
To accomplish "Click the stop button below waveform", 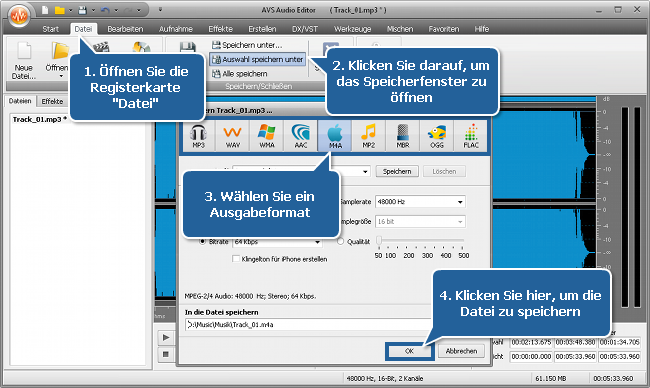I will (x=166, y=354).
